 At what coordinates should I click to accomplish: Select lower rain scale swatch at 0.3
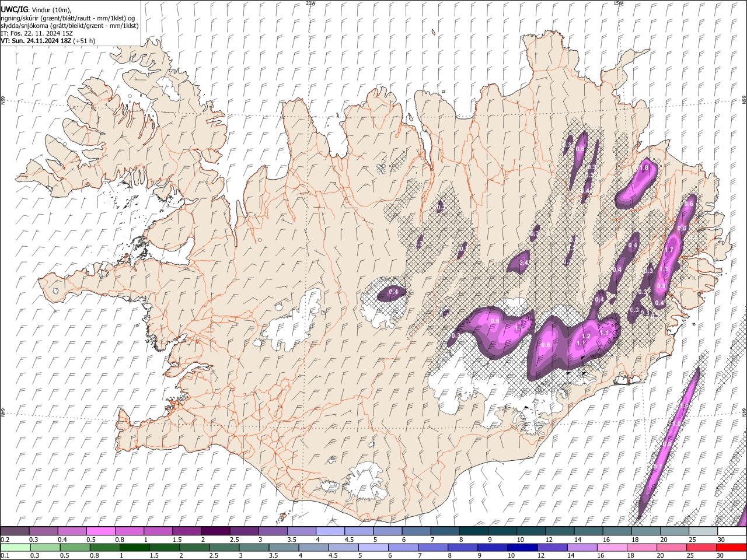tap(45, 548)
